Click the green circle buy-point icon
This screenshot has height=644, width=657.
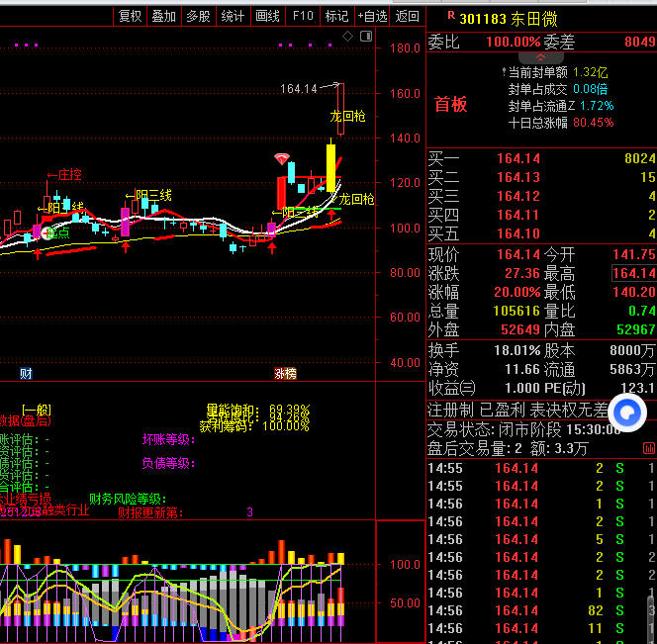tap(47, 232)
